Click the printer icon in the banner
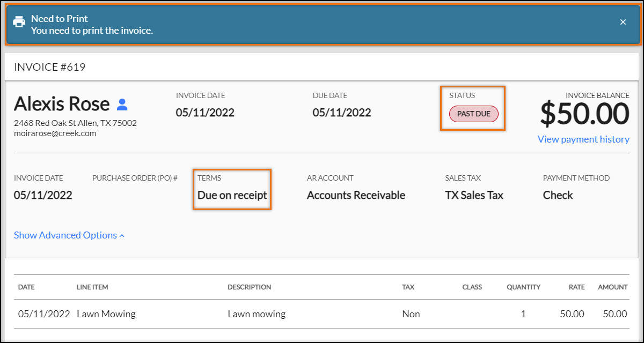The width and height of the screenshot is (644, 343). 19,22
